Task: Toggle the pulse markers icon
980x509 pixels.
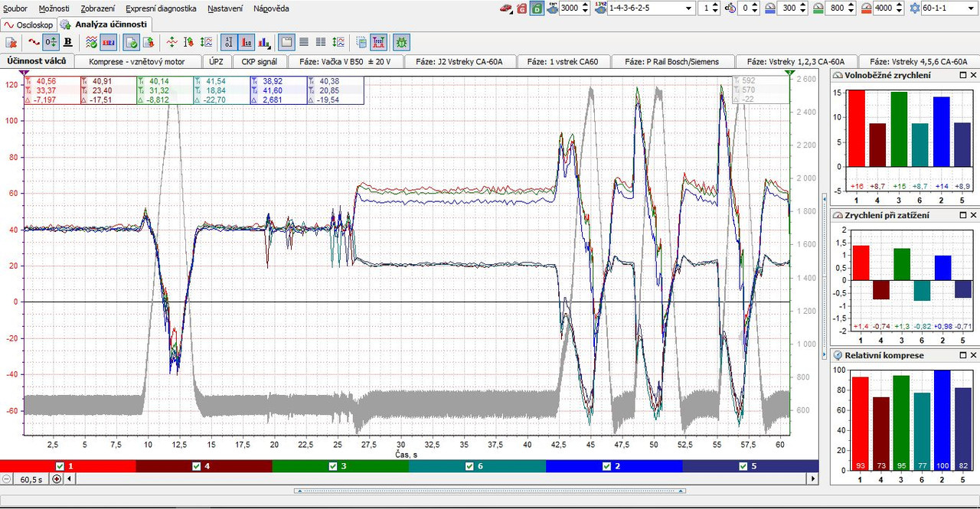Action: [x=379, y=42]
